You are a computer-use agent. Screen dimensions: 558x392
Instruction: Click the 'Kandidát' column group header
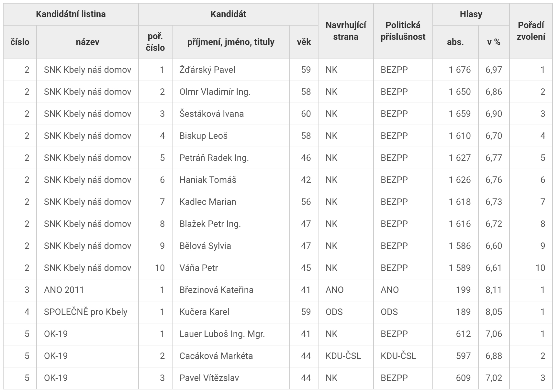pyautogui.click(x=228, y=14)
